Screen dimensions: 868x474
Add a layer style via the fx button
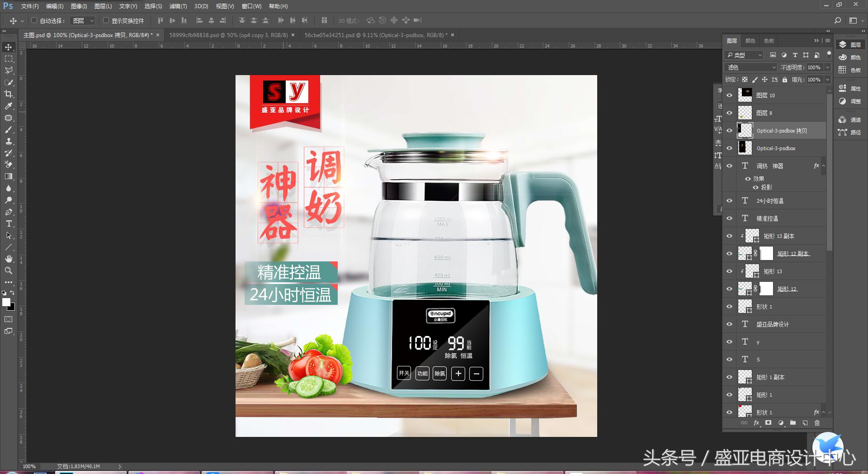pos(756,423)
